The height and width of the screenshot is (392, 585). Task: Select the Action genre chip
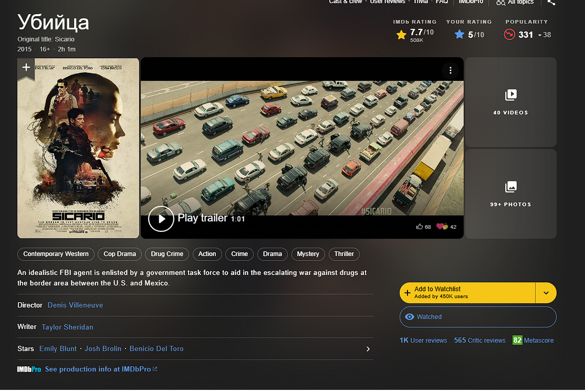pos(207,254)
